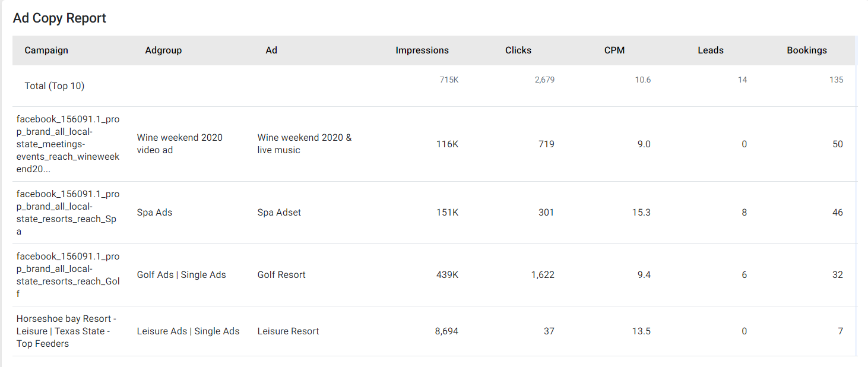The height and width of the screenshot is (367, 868).
Task: Click the Ad Copy Report title
Action: [59, 18]
